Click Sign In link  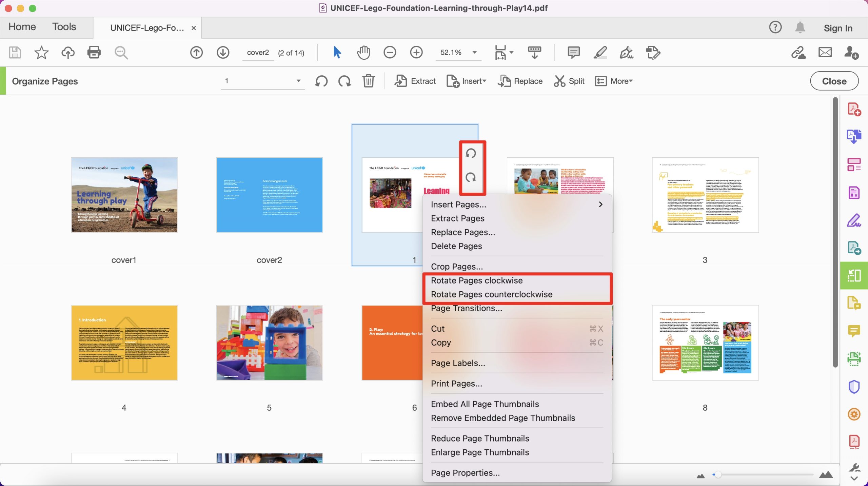pyautogui.click(x=838, y=28)
